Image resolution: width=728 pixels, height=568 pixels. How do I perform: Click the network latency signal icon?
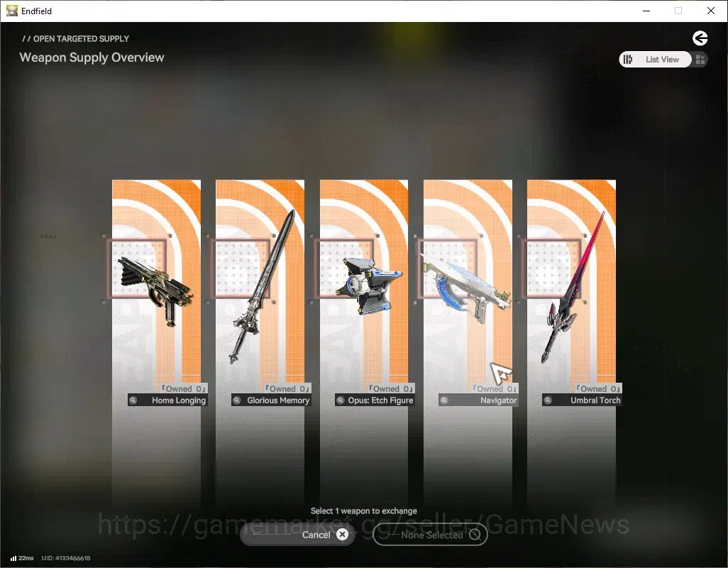coord(13,558)
